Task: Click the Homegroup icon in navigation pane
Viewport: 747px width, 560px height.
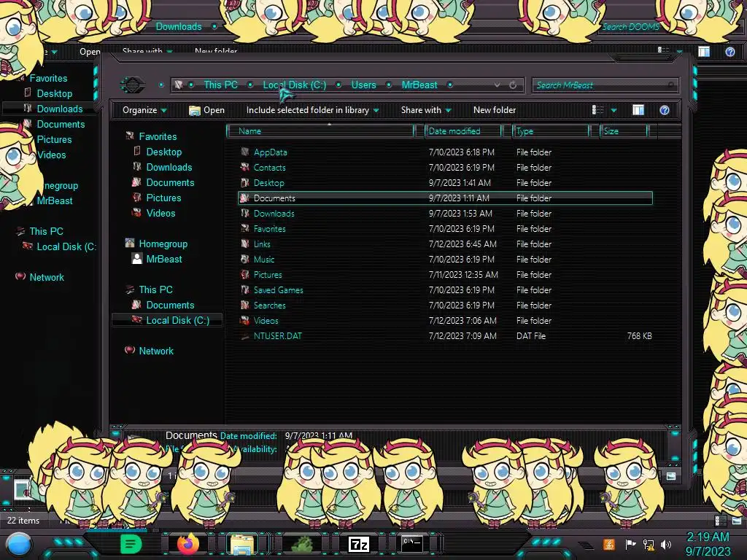Action: tap(130, 244)
